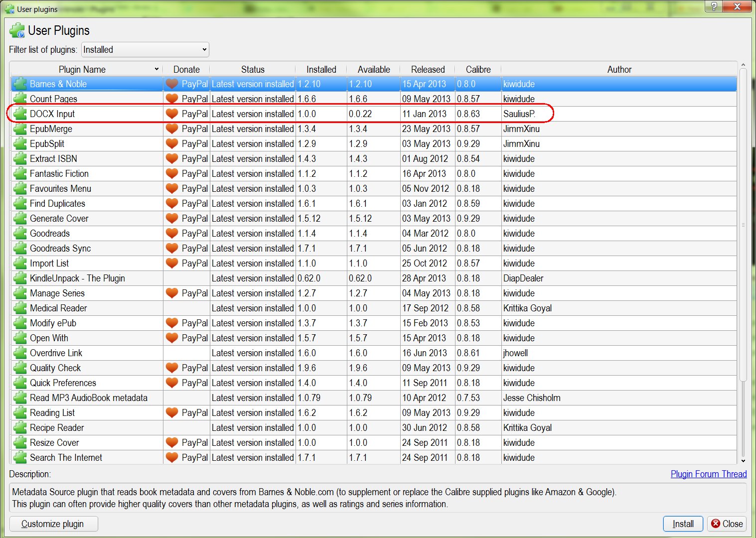Sort by the Plugin Name column header

pos(86,69)
